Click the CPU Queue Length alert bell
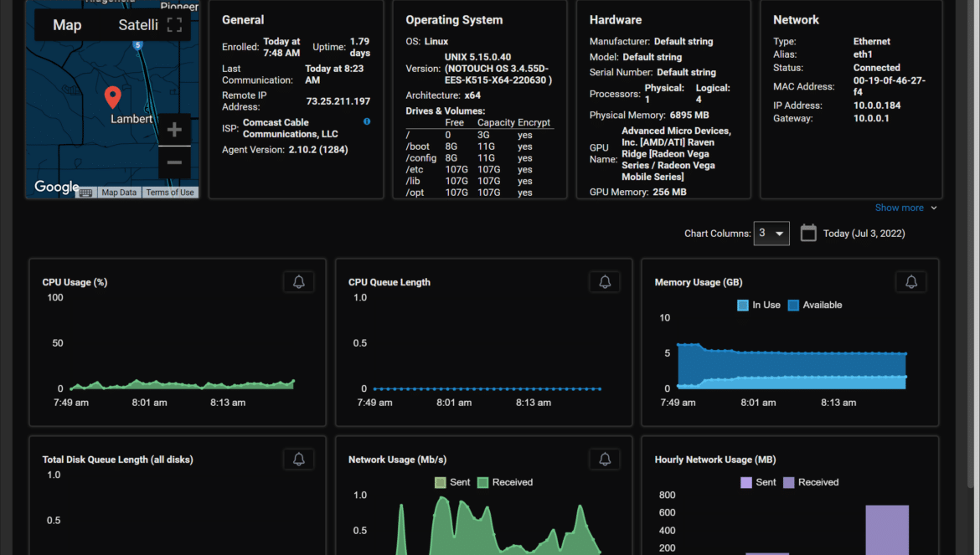This screenshot has height=555, width=980. [x=605, y=282]
